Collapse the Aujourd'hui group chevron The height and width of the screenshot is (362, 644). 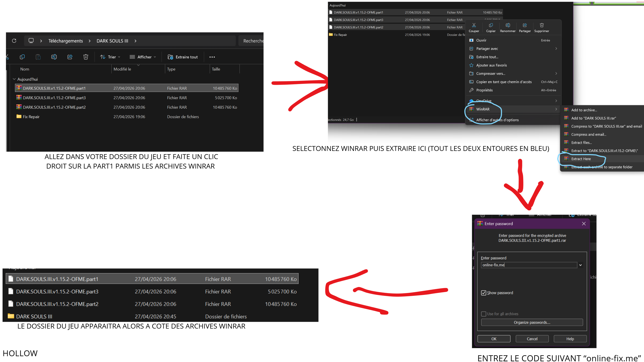(14, 79)
